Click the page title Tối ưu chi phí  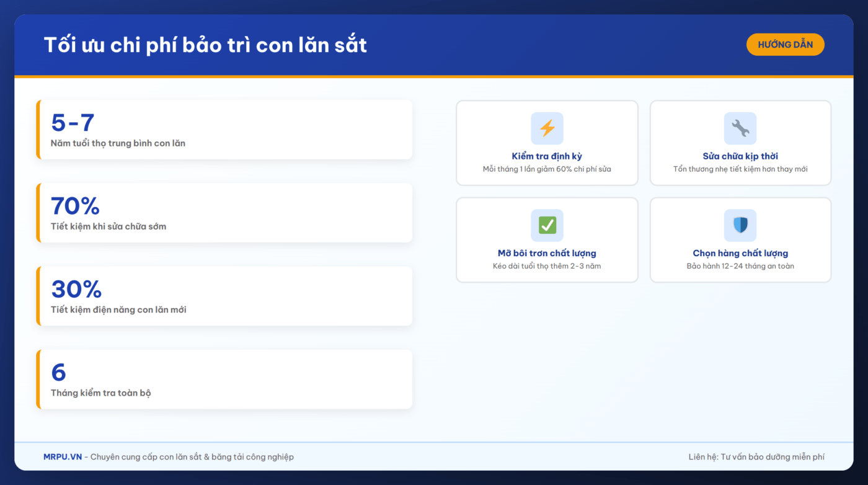tap(205, 45)
